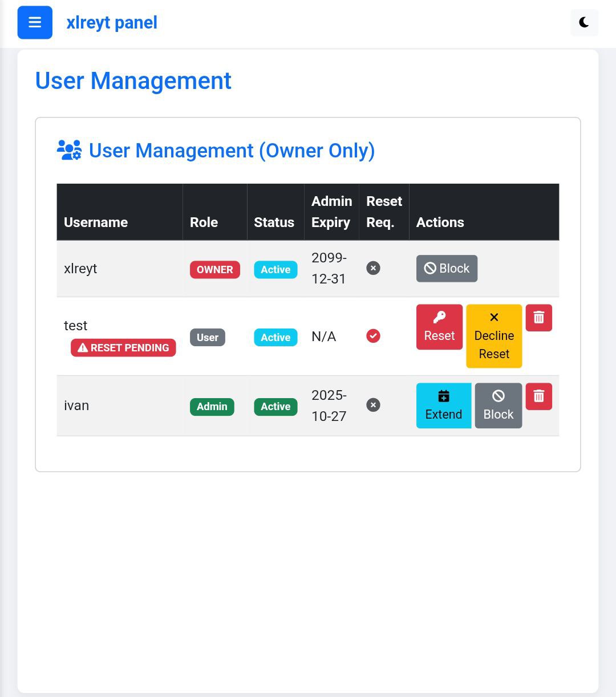Toggle dark mode moon icon
Viewport: 616px width, 697px height.
(584, 22)
